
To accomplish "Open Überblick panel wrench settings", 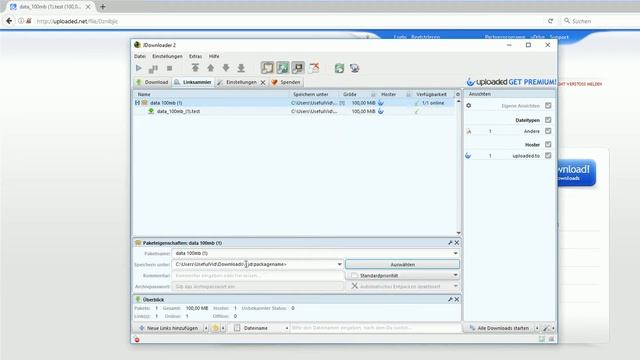I will click(x=450, y=300).
